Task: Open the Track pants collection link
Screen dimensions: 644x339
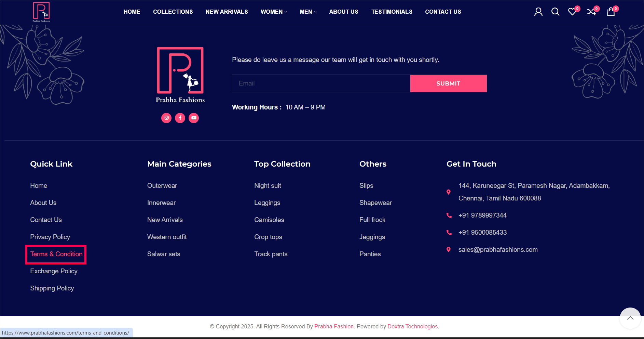Action: (x=271, y=254)
